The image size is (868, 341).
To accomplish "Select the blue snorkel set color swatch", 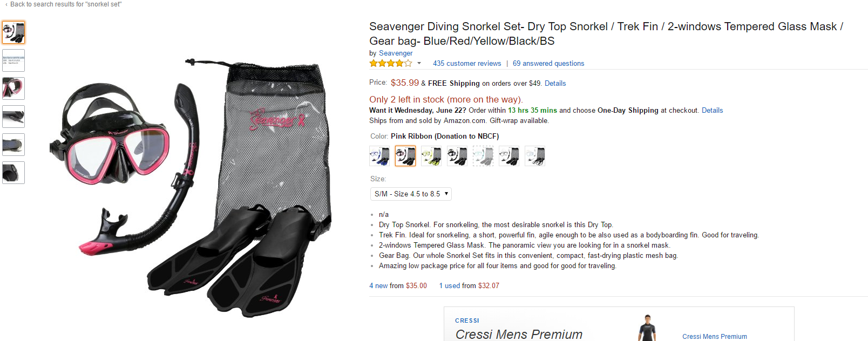I will 379,156.
